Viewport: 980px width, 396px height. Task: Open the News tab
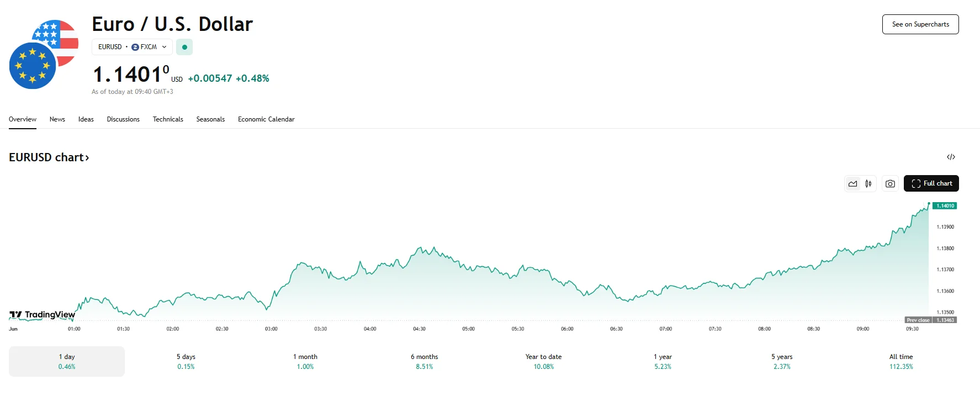click(57, 119)
